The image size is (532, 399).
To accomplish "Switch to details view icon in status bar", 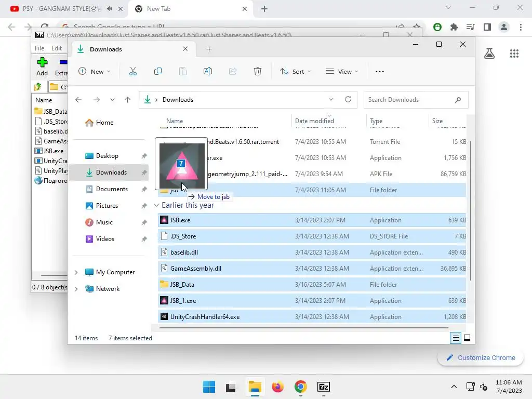I will (x=456, y=338).
